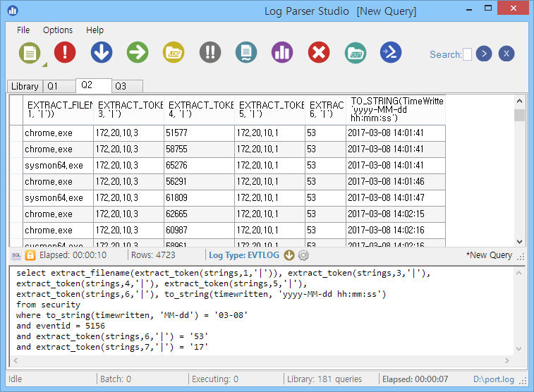Execute the query with the red exclamation icon
This screenshot has width=534, height=392.
pyautogui.click(x=65, y=52)
